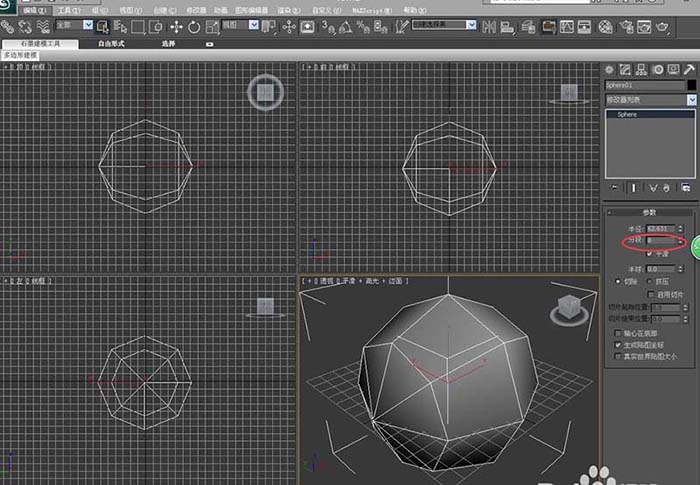700x485 pixels.
Task: Click Select and Manipulate icon
Action: (x=289, y=27)
